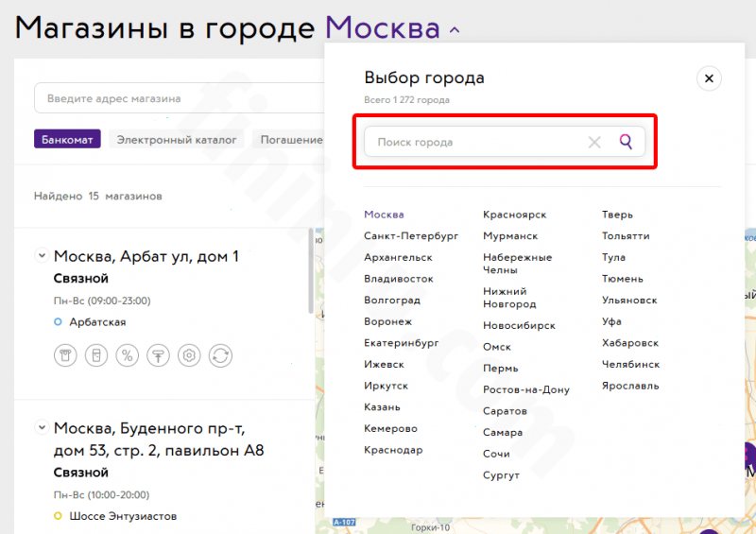Toggle the Электронный каталог filter
Viewport: 756px width, 534px height.
pyautogui.click(x=177, y=140)
